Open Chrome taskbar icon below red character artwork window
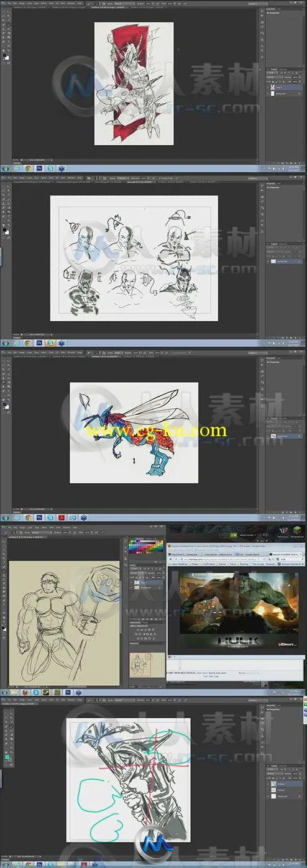This screenshot has width=307, height=868. pos(29,169)
